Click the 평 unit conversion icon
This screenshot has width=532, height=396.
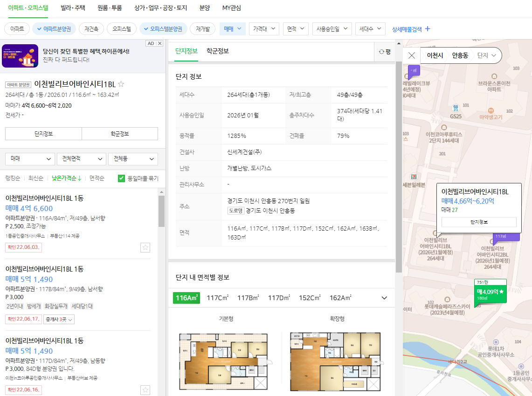(x=384, y=52)
